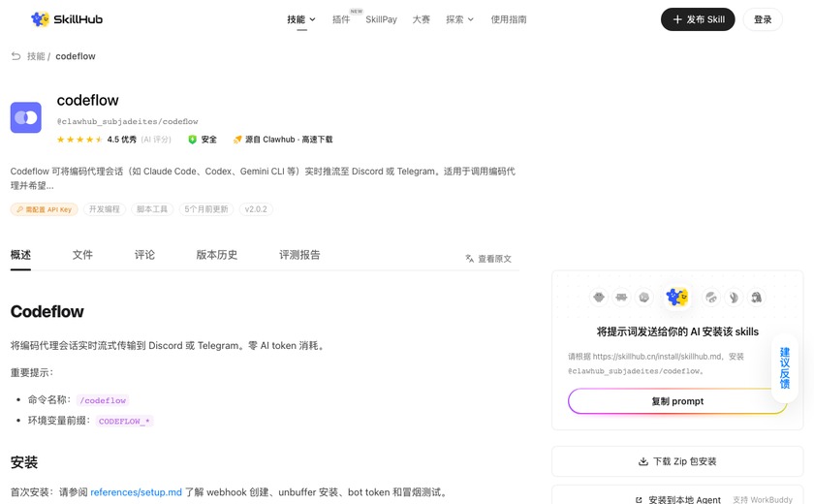
Task: Click the @clawhub_subjadeites/codeflow handle under the title
Action: [127, 121]
